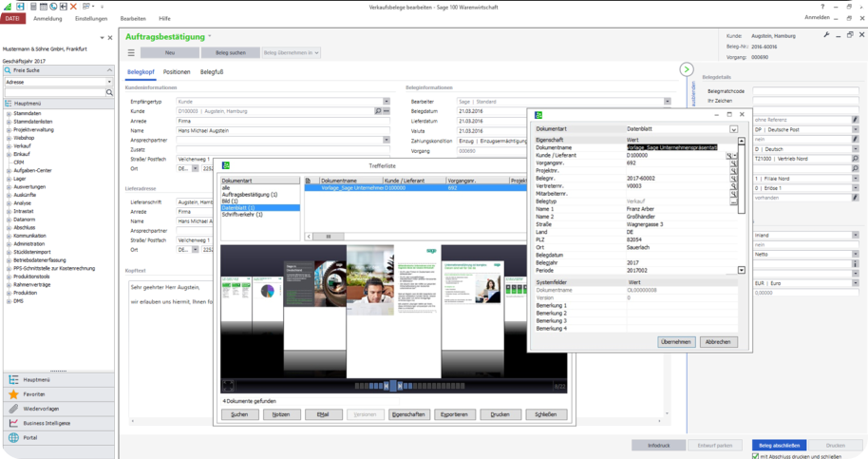
Task: Click search icon in Belegnr. property row
Action: (x=733, y=179)
